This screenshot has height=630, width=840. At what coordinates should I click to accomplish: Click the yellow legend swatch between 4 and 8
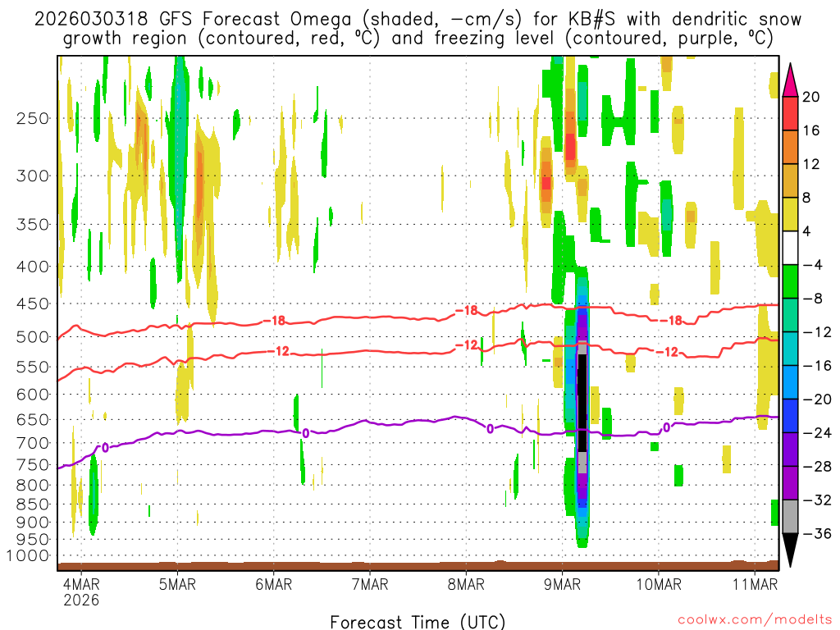(x=790, y=214)
